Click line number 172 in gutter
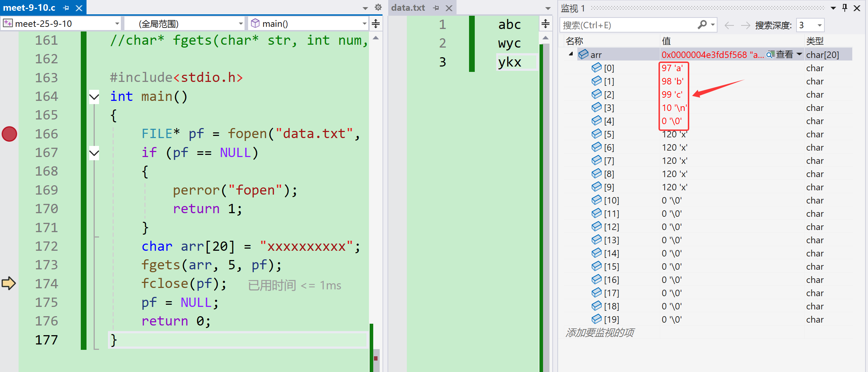The height and width of the screenshot is (372, 868). pos(46,246)
